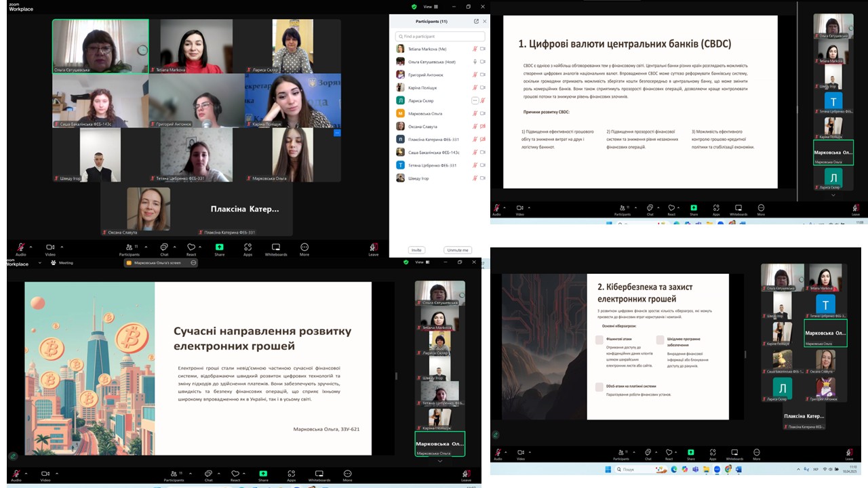
Task: Expand audio options arrow in gallery-view window
Action: (32, 246)
